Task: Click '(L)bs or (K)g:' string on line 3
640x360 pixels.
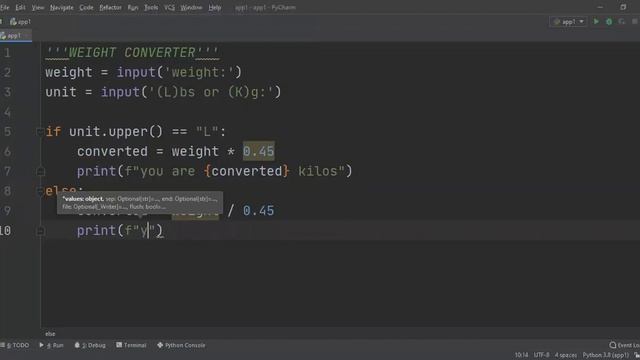Action: point(211,92)
